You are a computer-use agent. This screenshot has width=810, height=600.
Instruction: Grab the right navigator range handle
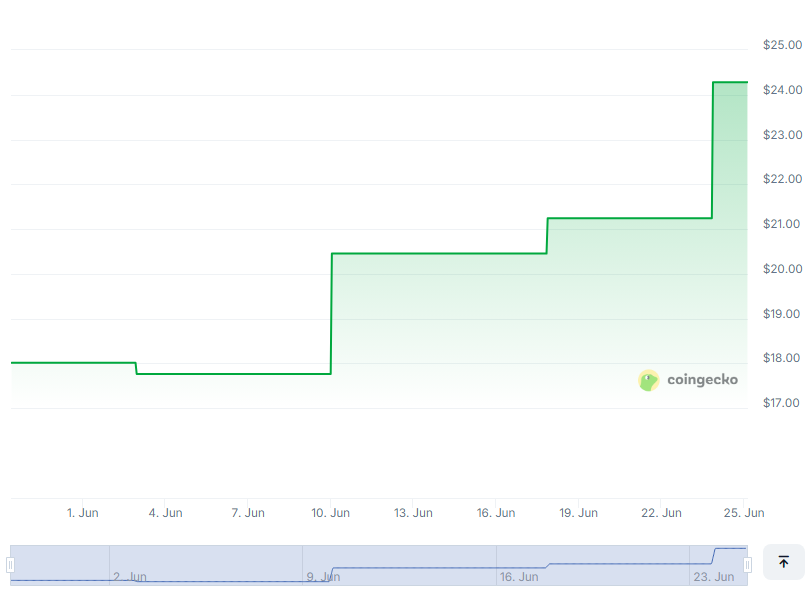(747, 565)
